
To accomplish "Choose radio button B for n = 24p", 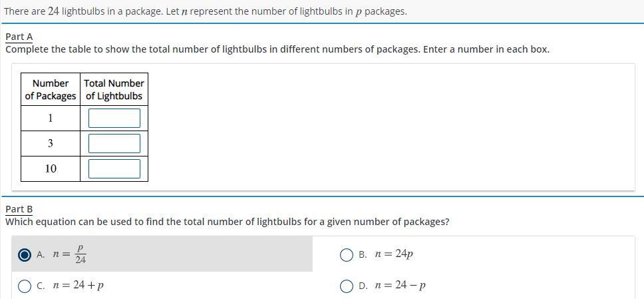I will [x=347, y=254].
